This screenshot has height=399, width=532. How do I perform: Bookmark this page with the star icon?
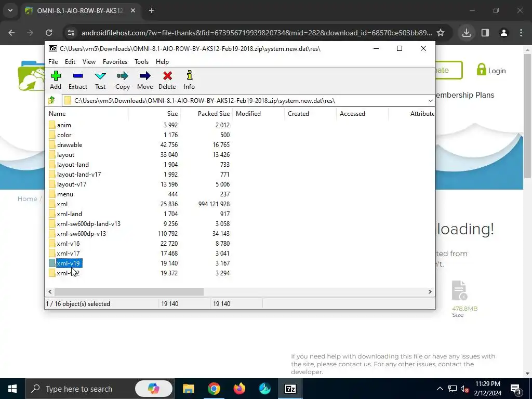[x=441, y=33]
